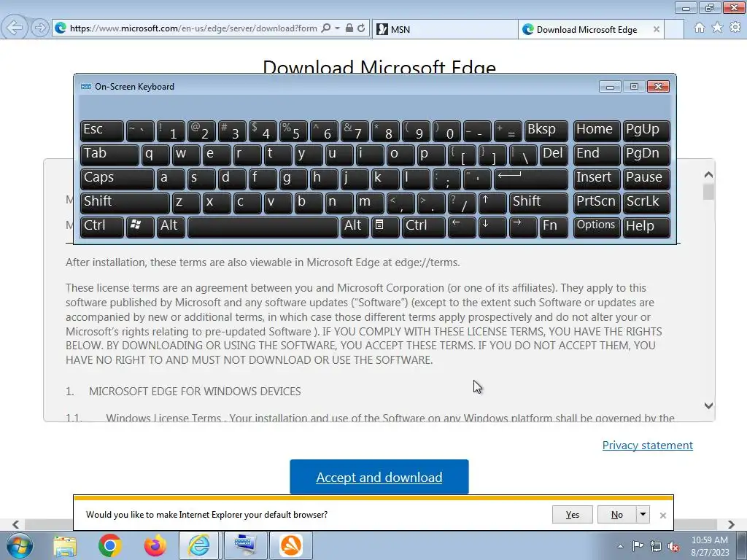Click the up arrow key on keyboard

pos(492,203)
